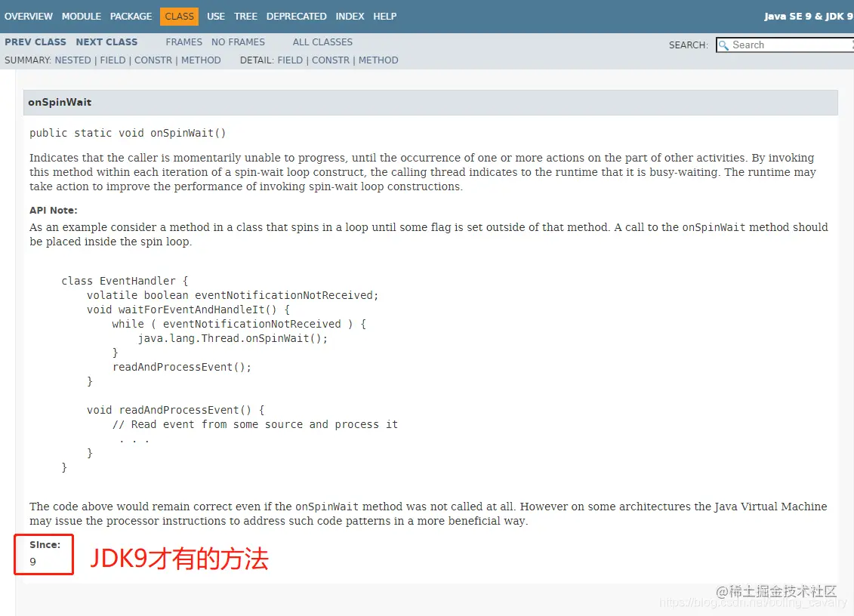Go to NEXT CLASS
854x616 pixels.
pyautogui.click(x=106, y=42)
